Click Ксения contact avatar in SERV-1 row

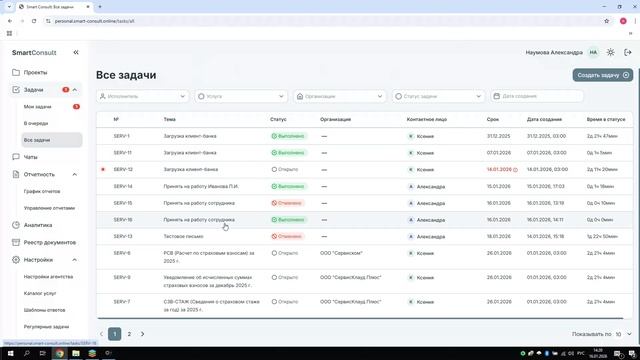coord(411,136)
